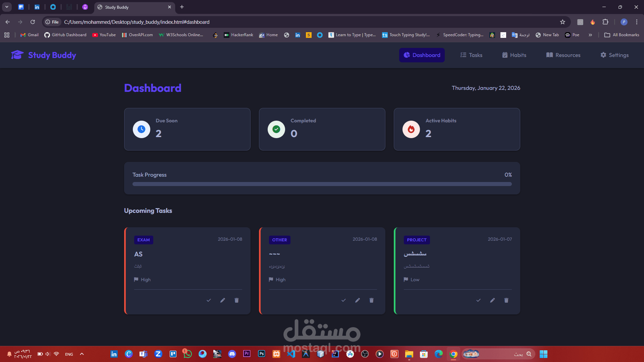Mark the OTHER category task complete

343,300
